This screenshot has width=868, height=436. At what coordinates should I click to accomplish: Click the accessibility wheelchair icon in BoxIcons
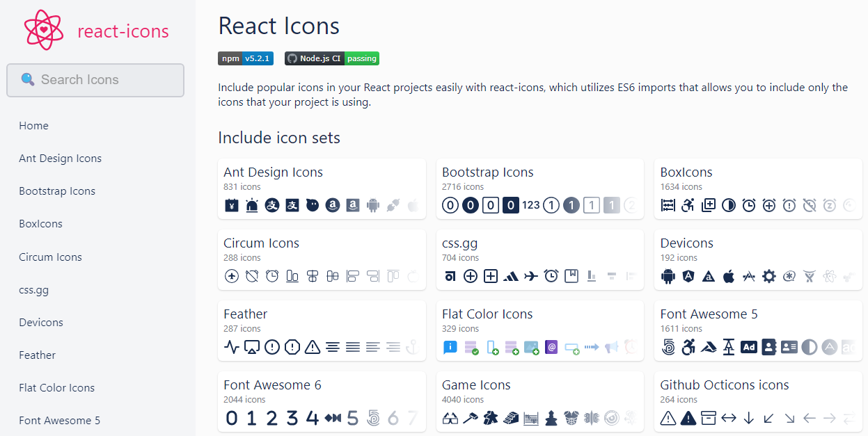coord(688,205)
